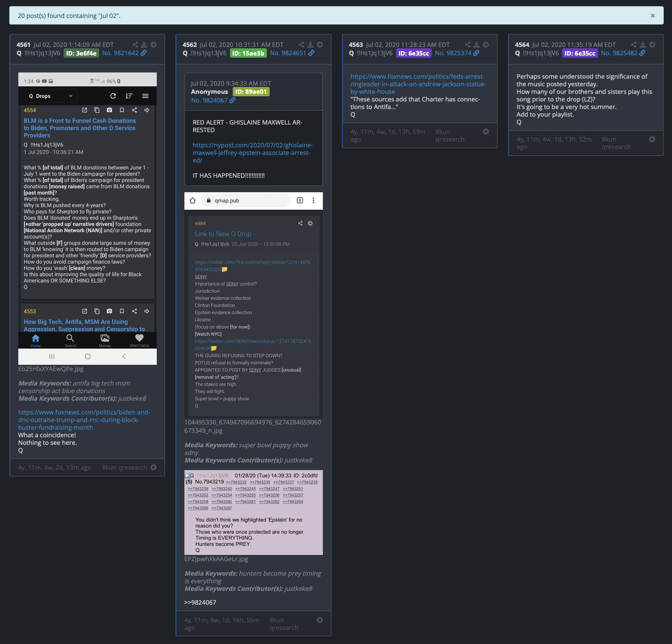This screenshot has width=672, height=644.
Task: Click file name 104495330_674947096694976 jpg
Action: click(253, 426)
